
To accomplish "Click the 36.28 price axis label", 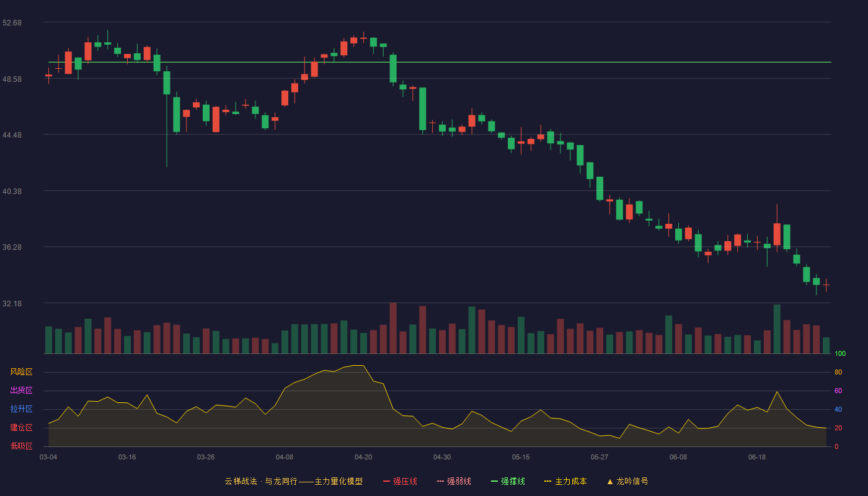I will pyautogui.click(x=12, y=247).
